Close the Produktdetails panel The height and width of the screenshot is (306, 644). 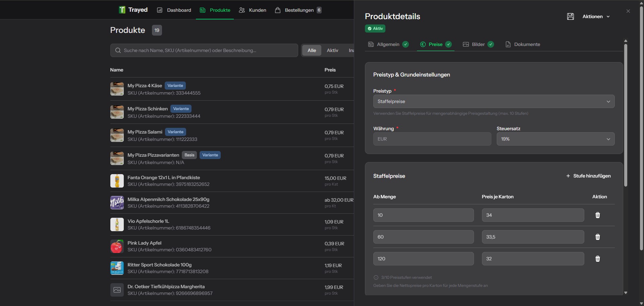point(628,11)
